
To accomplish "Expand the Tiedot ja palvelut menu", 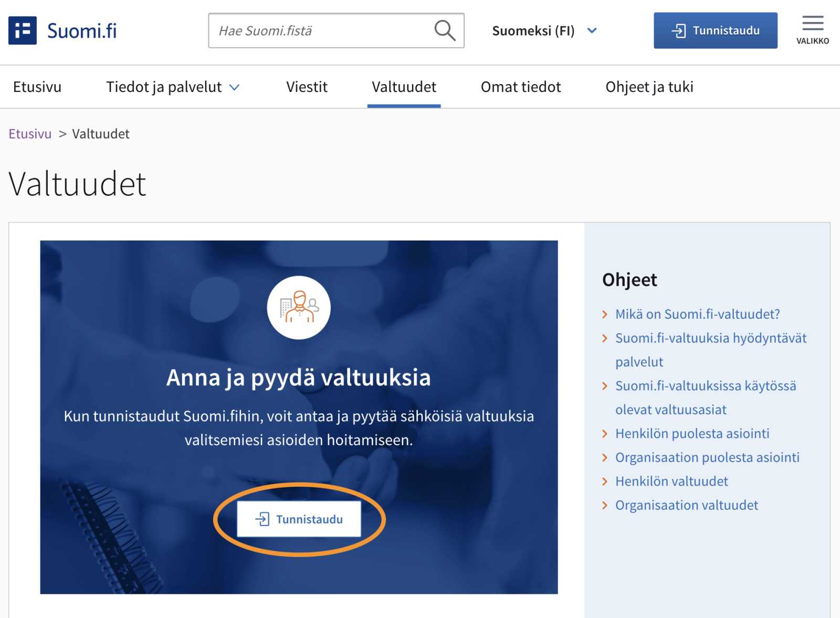I will pyautogui.click(x=173, y=87).
